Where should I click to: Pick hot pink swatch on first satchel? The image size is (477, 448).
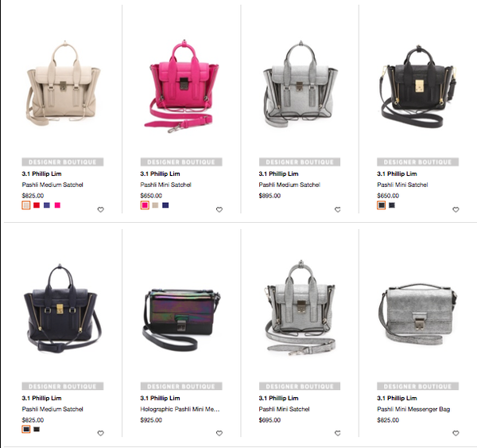coord(57,205)
